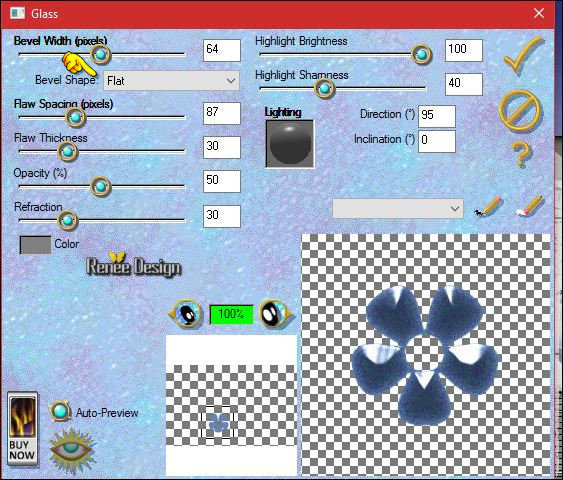
Task: Toggle the Auto-Preview button
Action: point(60,411)
